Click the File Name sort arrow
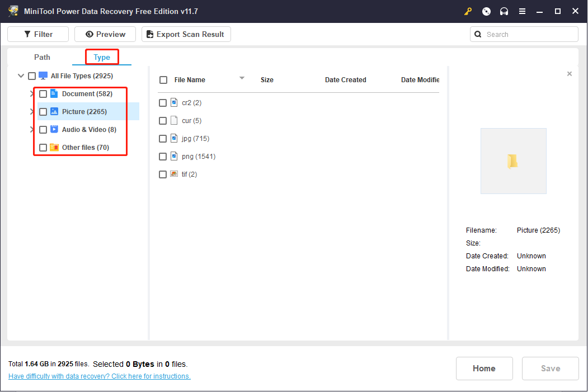 (242, 78)
